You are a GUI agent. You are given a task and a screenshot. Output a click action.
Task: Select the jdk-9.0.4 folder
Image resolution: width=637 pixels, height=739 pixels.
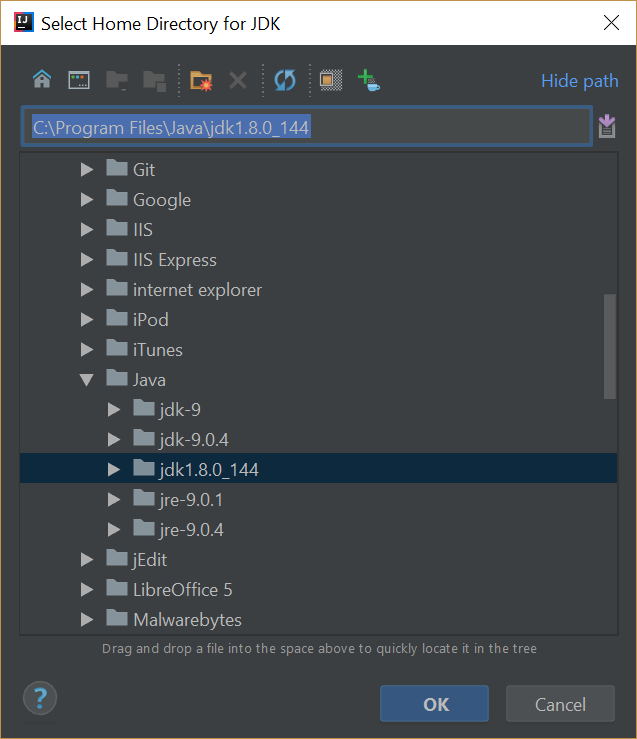pyautogui.click(x=194, y=439)
